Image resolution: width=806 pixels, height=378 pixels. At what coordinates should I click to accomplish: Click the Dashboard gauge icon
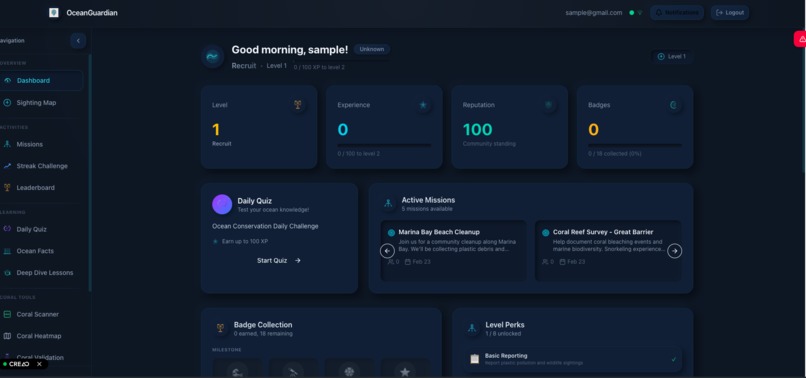(7, 81)
